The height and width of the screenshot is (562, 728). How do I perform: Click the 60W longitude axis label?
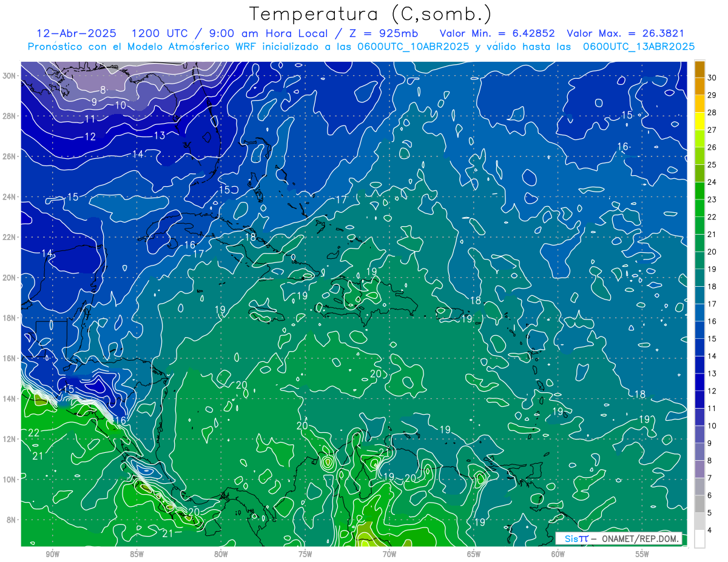point(558,554)
